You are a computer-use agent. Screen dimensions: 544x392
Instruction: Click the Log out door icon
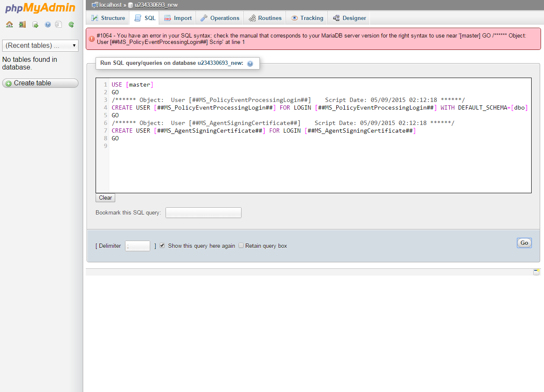pyautogui.click(x=22, y=24)
